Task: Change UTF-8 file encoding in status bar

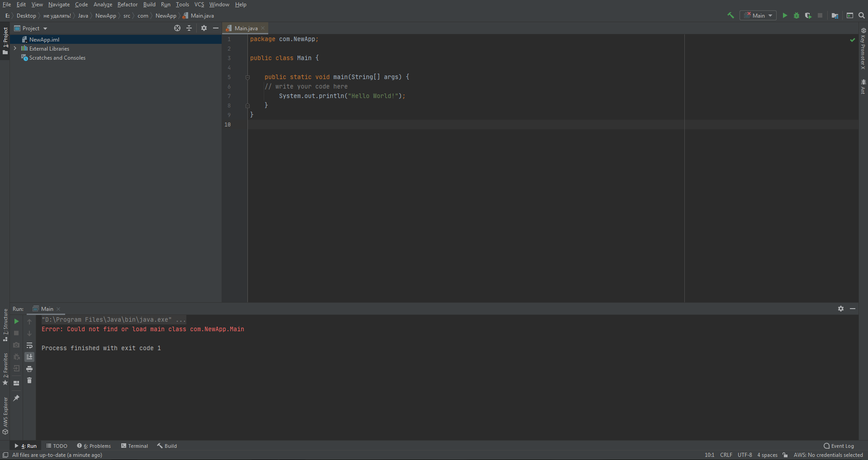Action: 745,455
